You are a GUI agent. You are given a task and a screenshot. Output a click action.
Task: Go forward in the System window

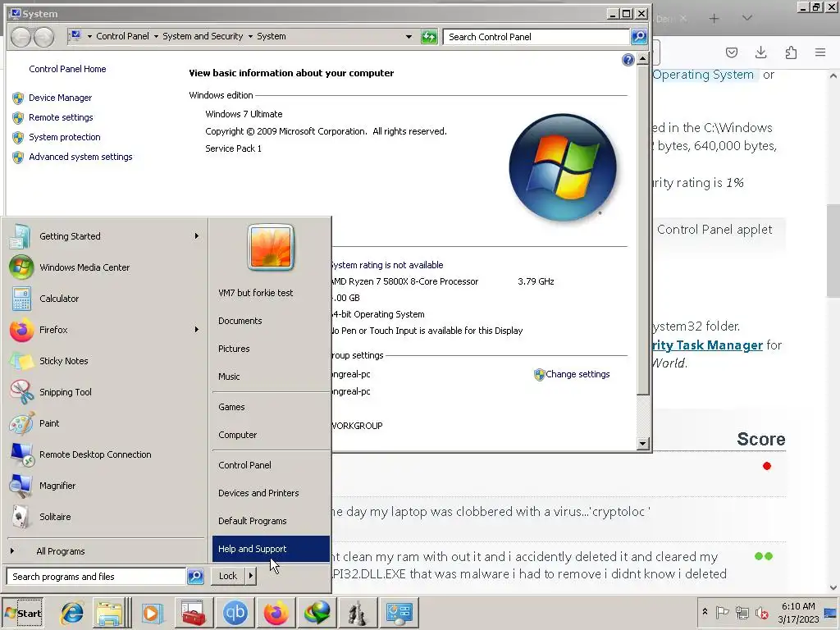(44, 36)
